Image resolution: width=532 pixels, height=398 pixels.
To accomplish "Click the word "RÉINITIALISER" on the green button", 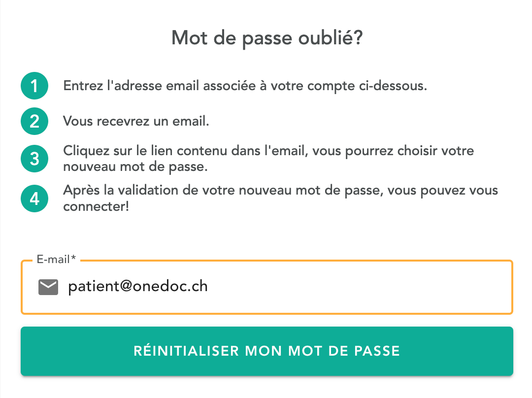I will click(186, 351).
